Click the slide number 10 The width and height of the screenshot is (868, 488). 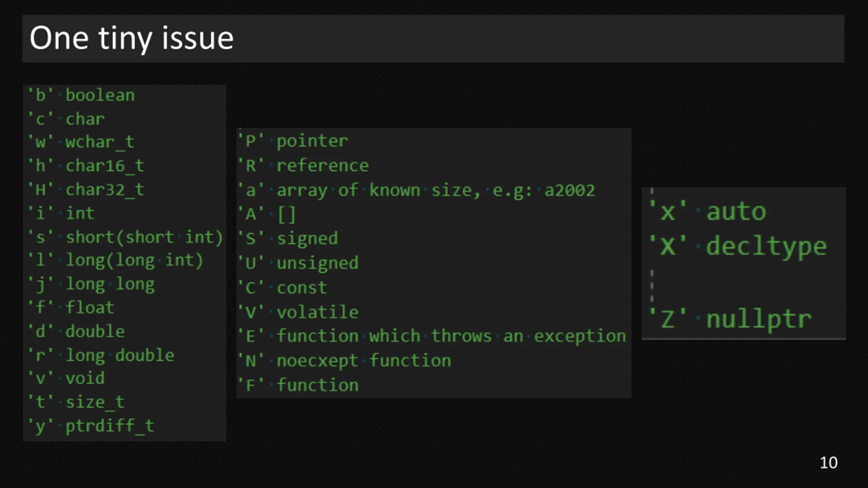pyautogui.click(x=829, y=463)
